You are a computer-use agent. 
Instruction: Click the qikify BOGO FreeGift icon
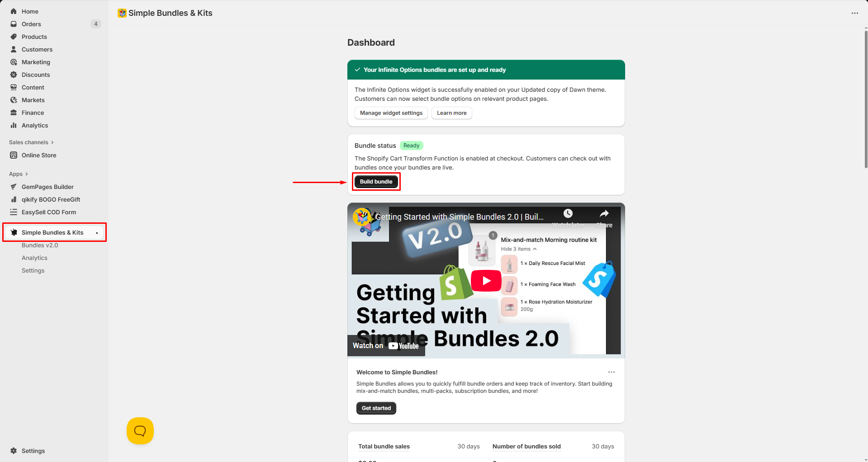[x=14, y=199]
